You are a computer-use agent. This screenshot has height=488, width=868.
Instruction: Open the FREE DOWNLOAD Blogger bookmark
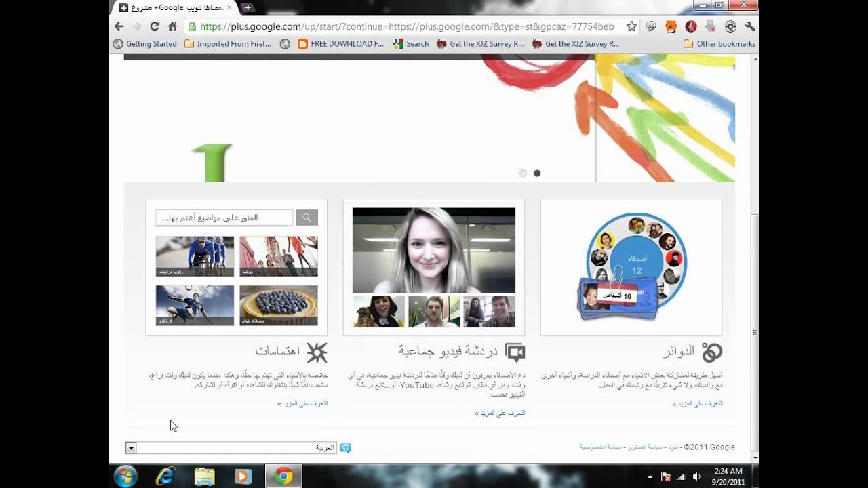tap(340, 43)
